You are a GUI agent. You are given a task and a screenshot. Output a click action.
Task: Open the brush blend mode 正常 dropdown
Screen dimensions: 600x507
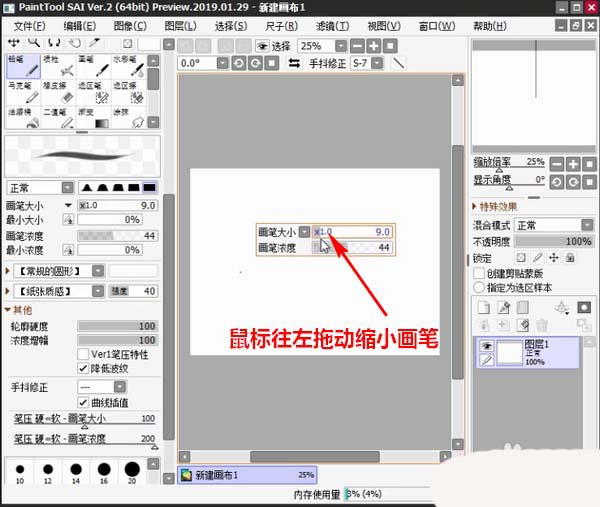pos(68,188)
